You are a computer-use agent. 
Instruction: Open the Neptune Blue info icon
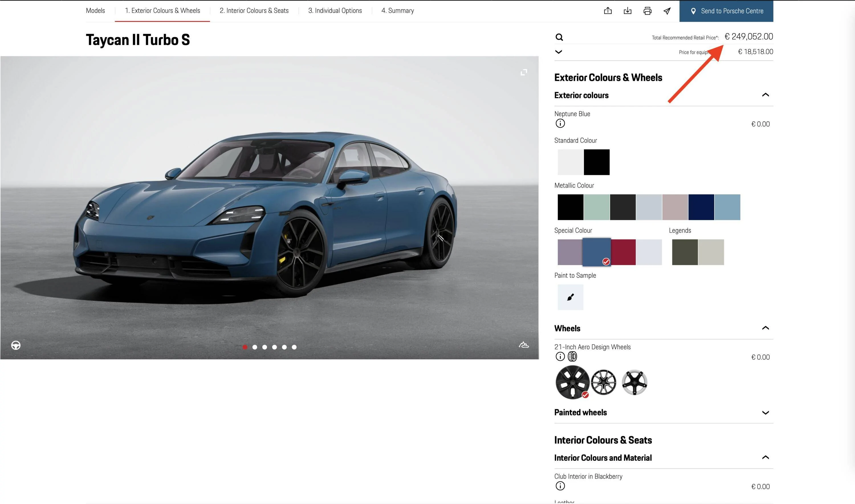tap(560, 123)
